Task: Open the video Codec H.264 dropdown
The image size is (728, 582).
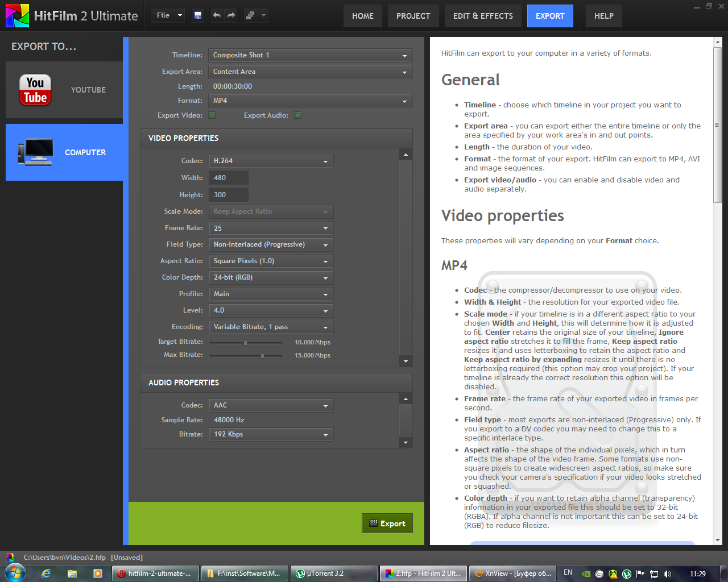Action: click(271, 161)
